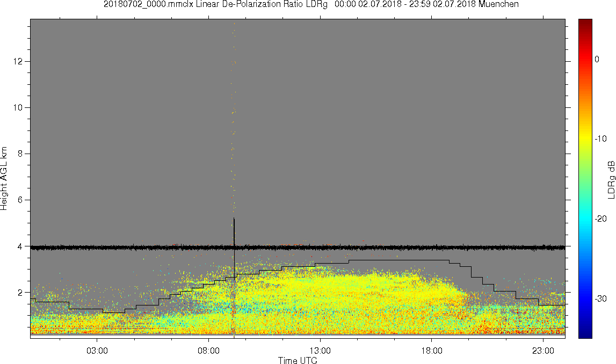
Task: Click the 'Height AGL km' axis title
Action: 4,179
